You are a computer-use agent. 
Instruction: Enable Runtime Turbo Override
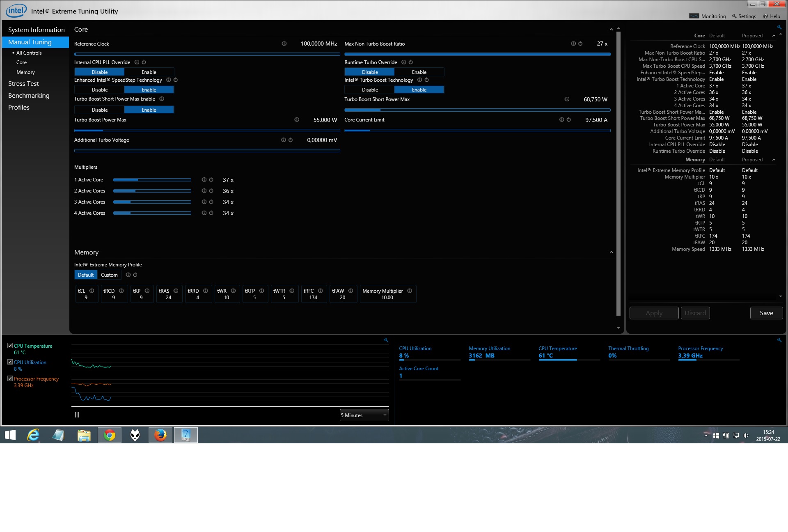(419, 72)
